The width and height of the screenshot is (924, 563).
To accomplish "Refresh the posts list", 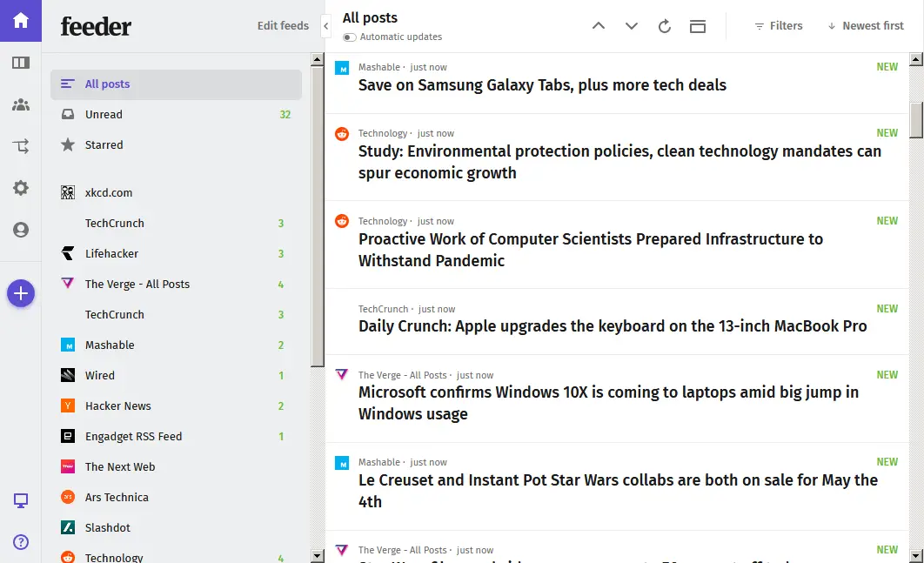I will (664, 26).
